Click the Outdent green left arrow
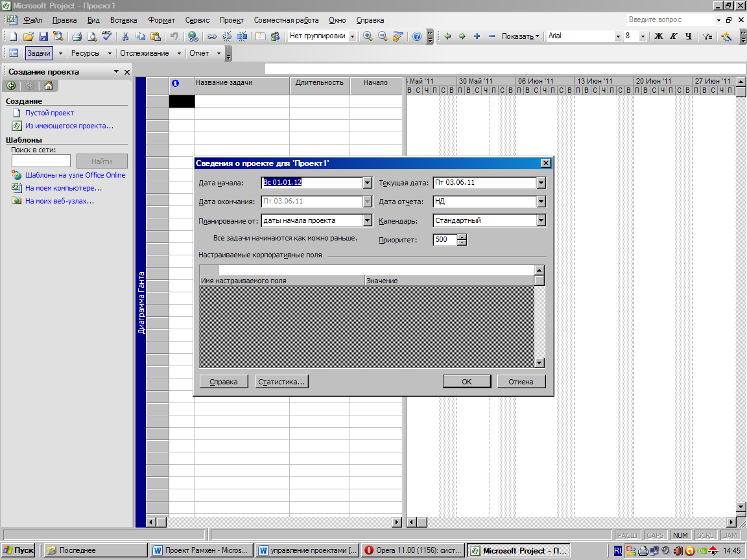Image resolution: width=747 pixels, height=560 pixels. (x=447, y=36)
